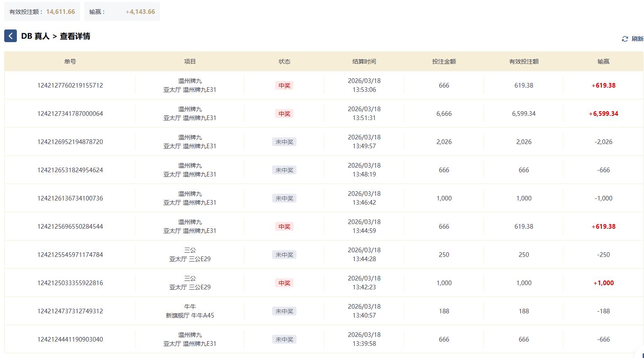Click 未中奖 badge in the 2,026 bet row
Image resolution: width=644 pixels, height=358 pixels.
coord(284,142)
